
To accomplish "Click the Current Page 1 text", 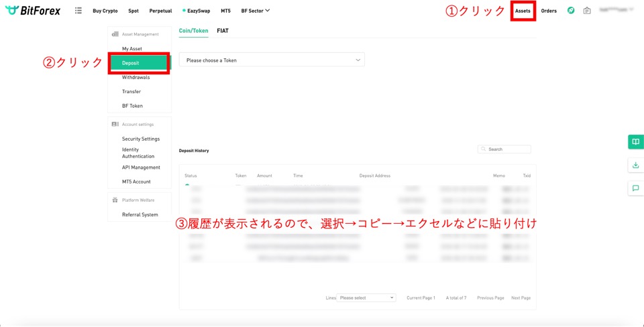I will (x=421, y=298).
